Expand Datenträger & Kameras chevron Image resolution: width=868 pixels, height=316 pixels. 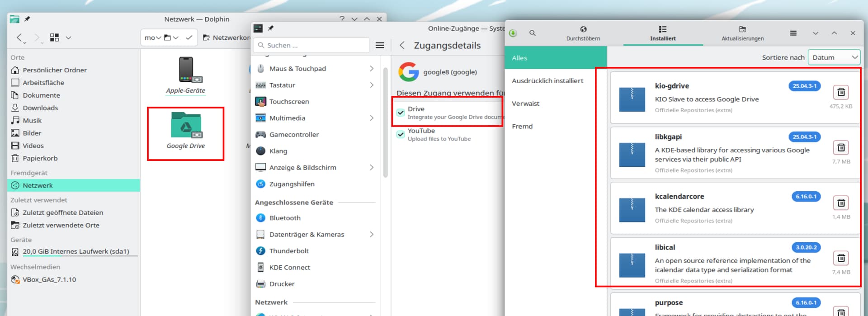(372, 234)
